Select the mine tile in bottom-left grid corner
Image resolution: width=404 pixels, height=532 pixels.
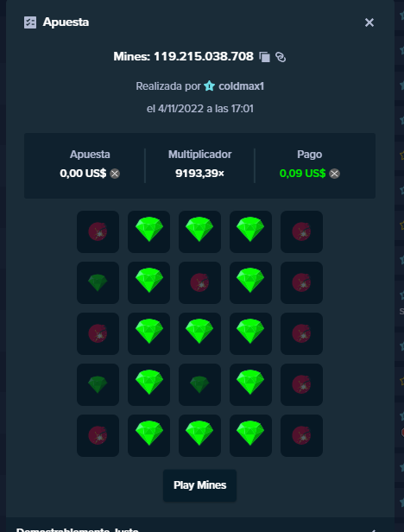(98, 435)
